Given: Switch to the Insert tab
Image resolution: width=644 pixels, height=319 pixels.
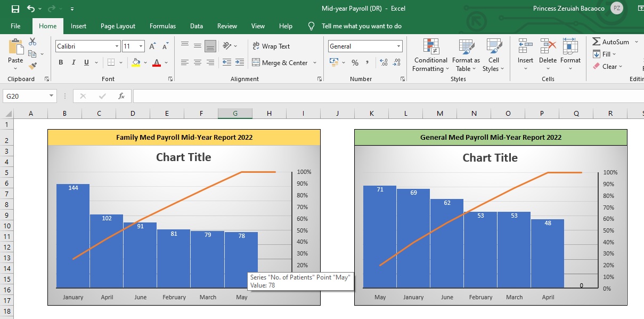Looking at the screenshot, I should [78, 26].
